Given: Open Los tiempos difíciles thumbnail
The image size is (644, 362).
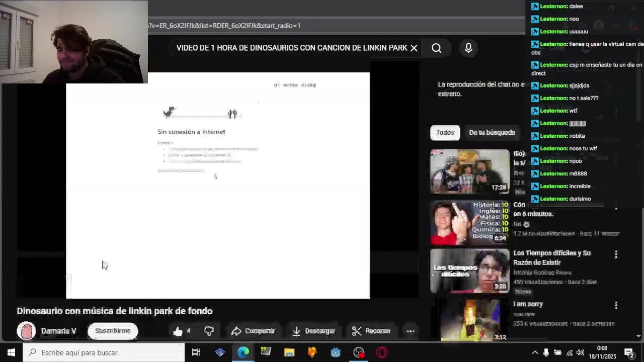Looking at the screenshot, I should click(469, 271).
